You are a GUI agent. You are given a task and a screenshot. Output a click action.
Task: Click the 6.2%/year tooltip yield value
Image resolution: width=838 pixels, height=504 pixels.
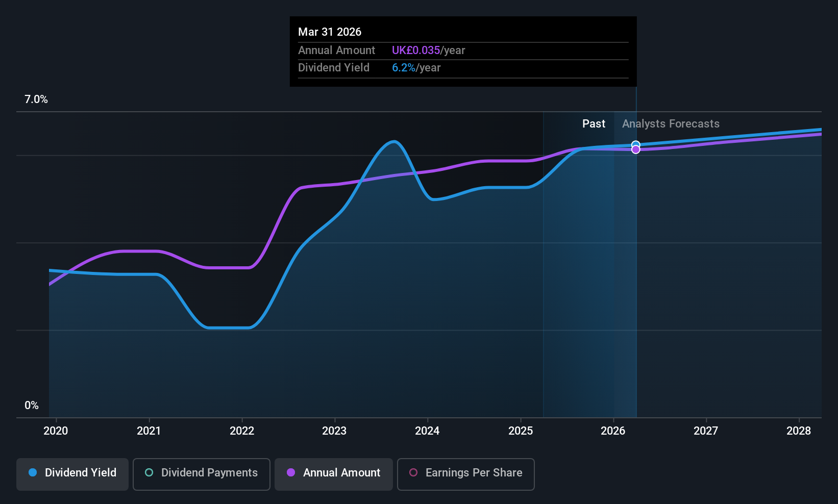(x=416, y=68)
